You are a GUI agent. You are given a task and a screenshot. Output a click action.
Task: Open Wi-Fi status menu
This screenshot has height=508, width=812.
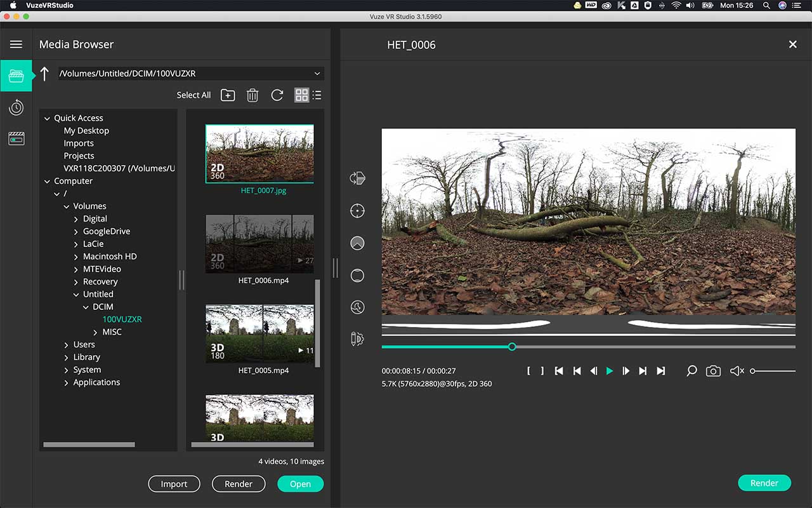676,5
